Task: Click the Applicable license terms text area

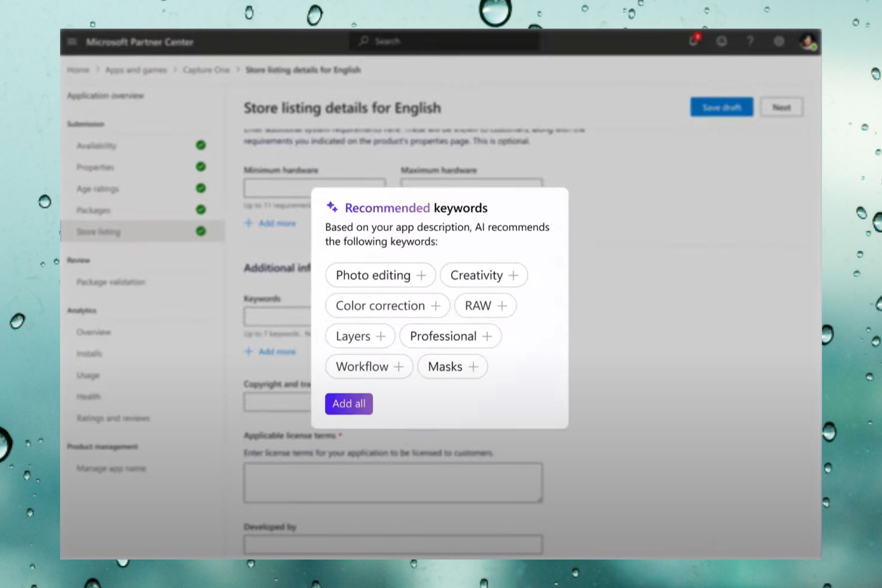Action: pyautogui.click(x=393, y=482)
